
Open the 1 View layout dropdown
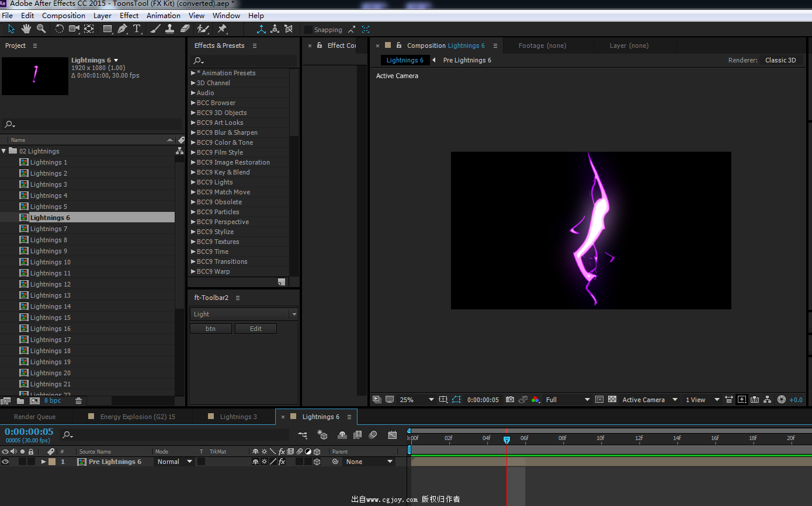tap(703, 400)
